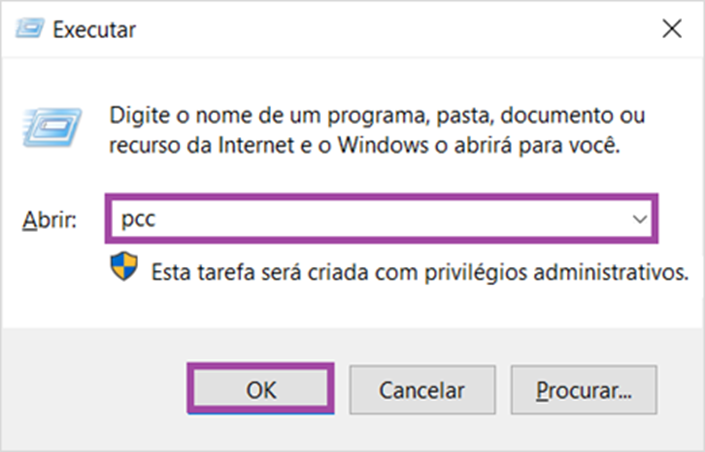705x452 pixels.
Task: Click the administrative privileges notice text
Action: click(419, 272)
